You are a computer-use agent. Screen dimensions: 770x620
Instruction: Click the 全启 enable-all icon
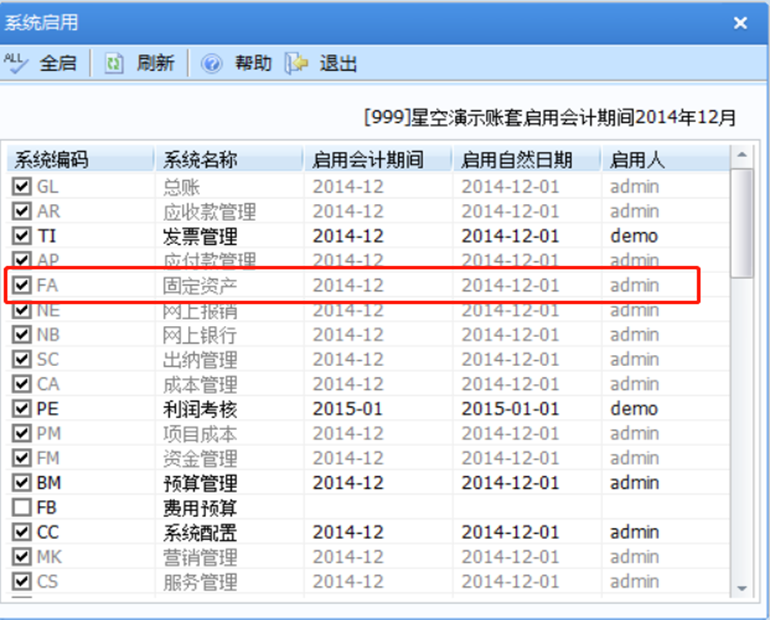coord(16,63)
